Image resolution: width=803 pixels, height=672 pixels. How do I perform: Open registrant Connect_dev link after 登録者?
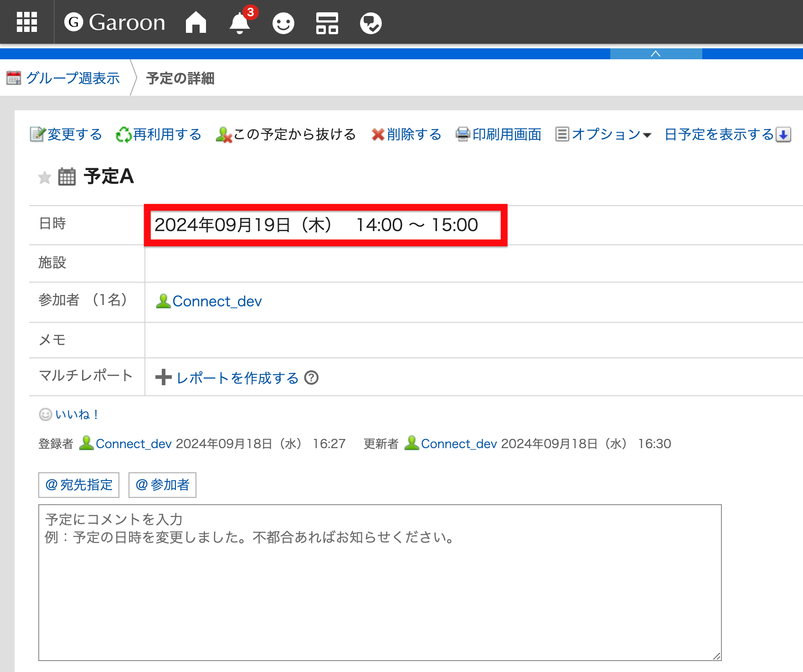134,444
